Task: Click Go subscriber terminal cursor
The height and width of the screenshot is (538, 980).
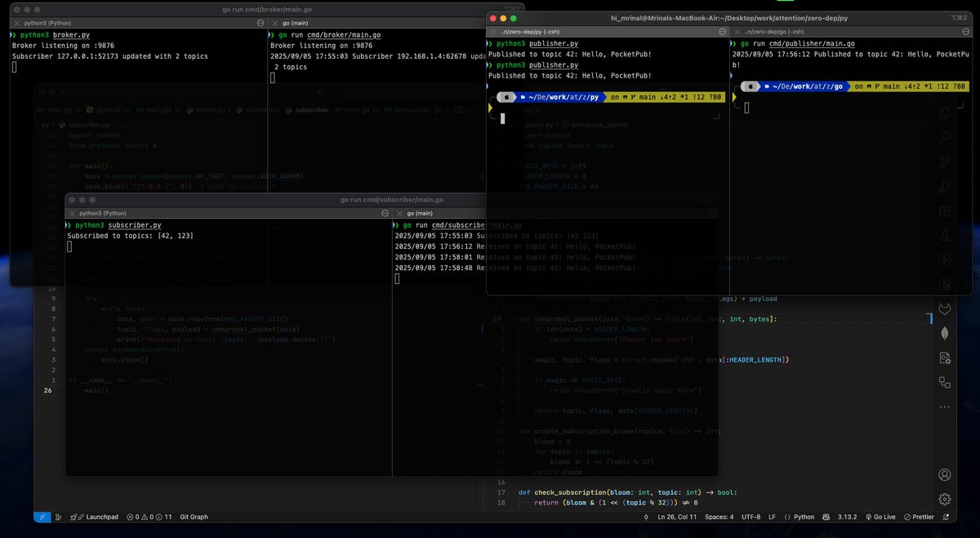Action: 397,278
